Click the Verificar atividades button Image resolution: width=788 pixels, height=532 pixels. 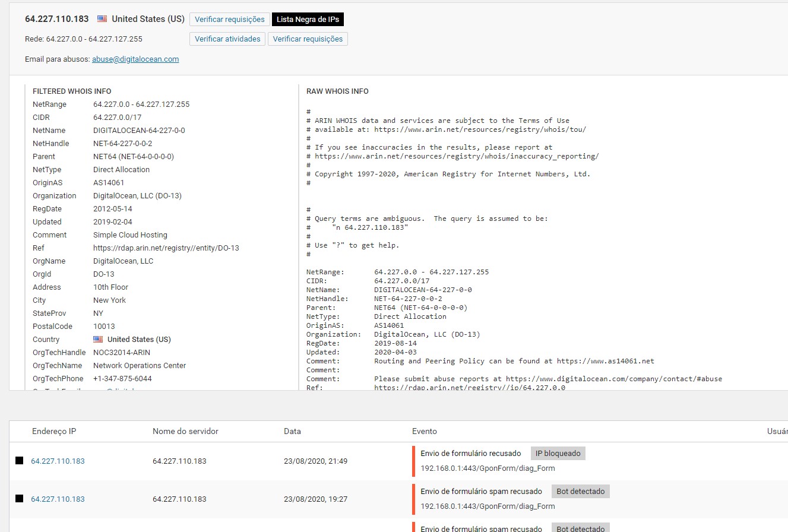tap(227, 39)
